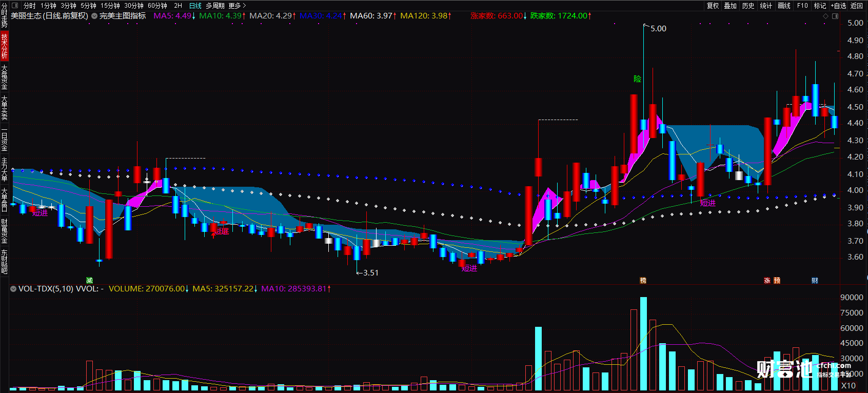The image size is (868, 393).
Task: Click the 完美主图指标 indicator name
Action: (123, 16)
